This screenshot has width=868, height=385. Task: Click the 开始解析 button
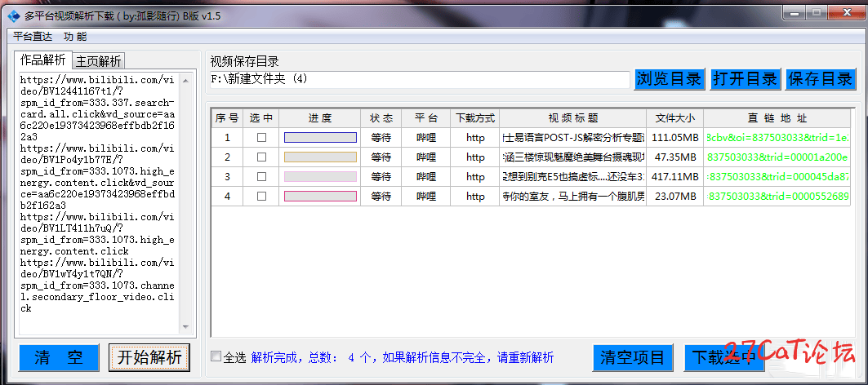[149, 358]
